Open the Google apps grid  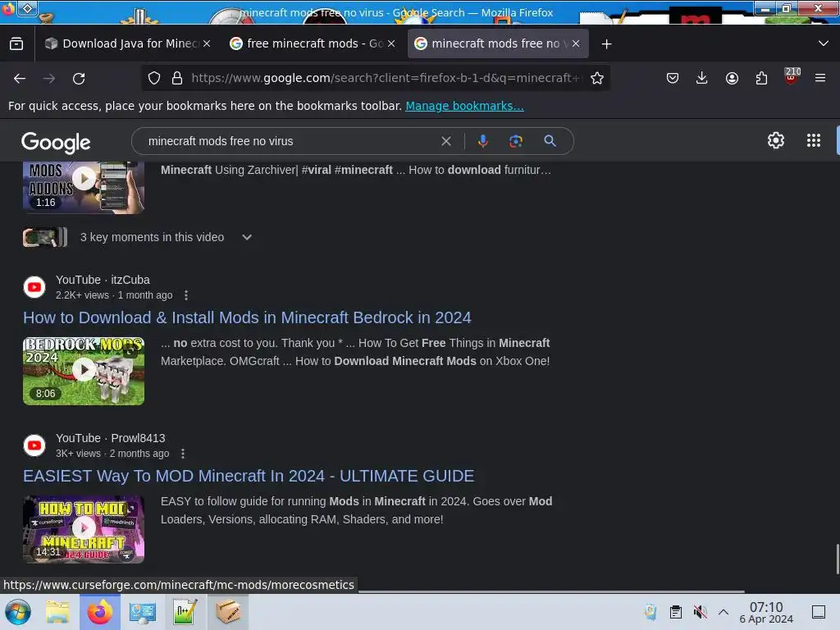coord(814,140)
